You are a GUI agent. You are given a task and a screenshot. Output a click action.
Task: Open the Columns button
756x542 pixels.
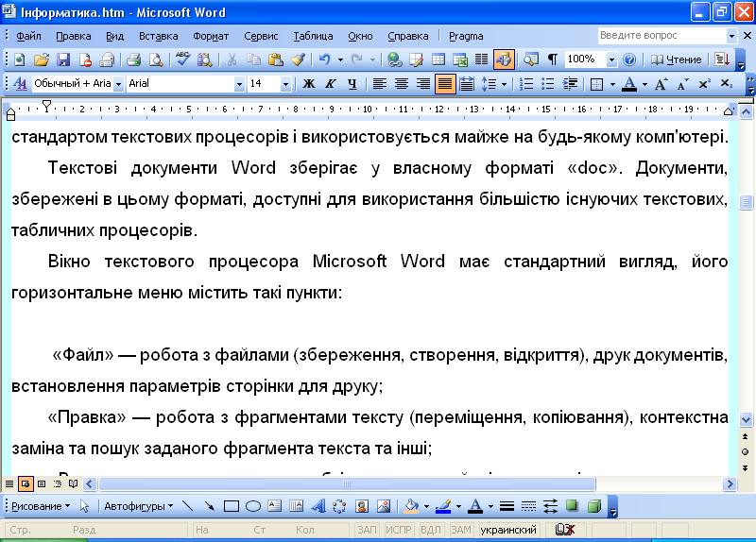coord(482,59)
